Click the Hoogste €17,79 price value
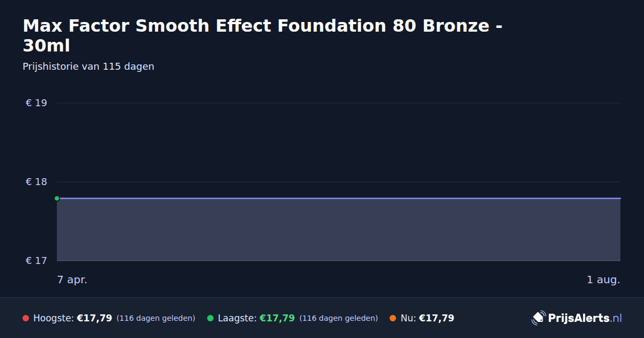The image size is (644, 338). click(x=94, y=318)
